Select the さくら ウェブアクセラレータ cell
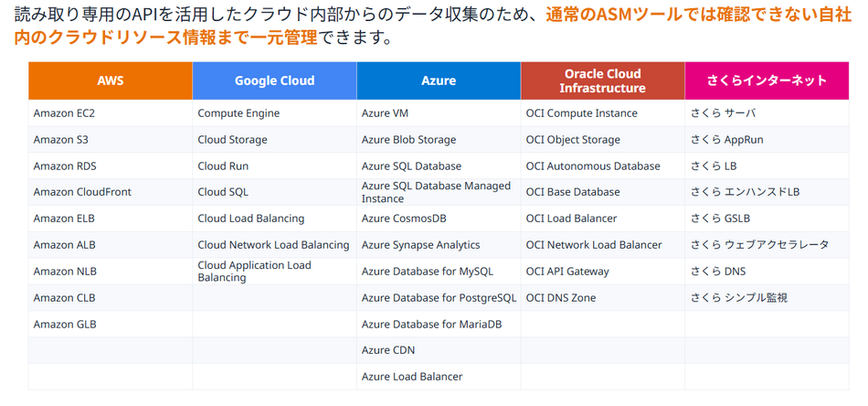The width and height of the screenshot is (868, 406). (767, 245)
